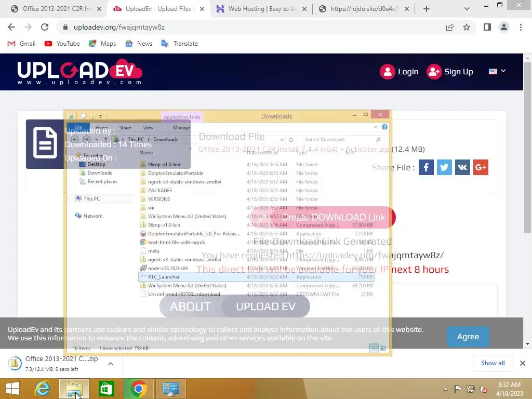The width and height of the screenshot is (532, 399).
Task: Expand the Explorer ribbon chevron
Action: (x=376, y=127)
